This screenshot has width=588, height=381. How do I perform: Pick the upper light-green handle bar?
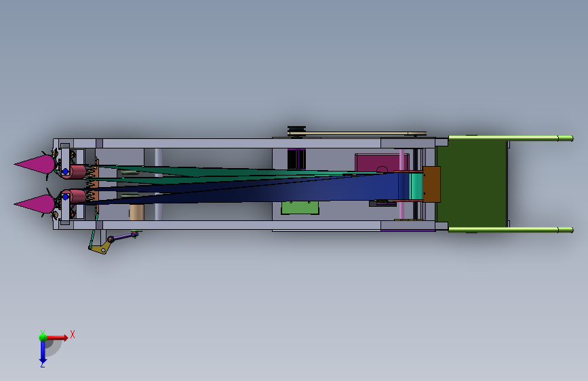click(511, 138)
